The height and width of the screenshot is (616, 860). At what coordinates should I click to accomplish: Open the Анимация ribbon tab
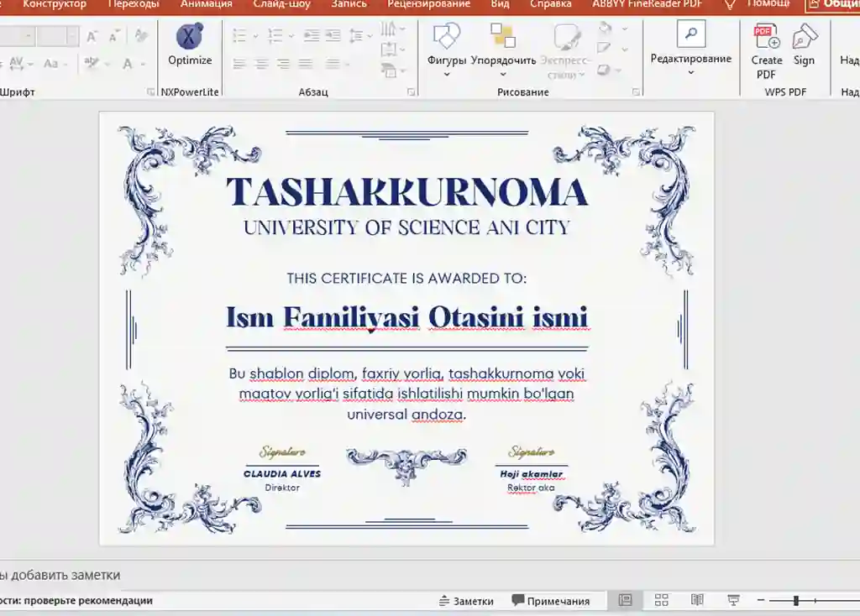[207, 4]
